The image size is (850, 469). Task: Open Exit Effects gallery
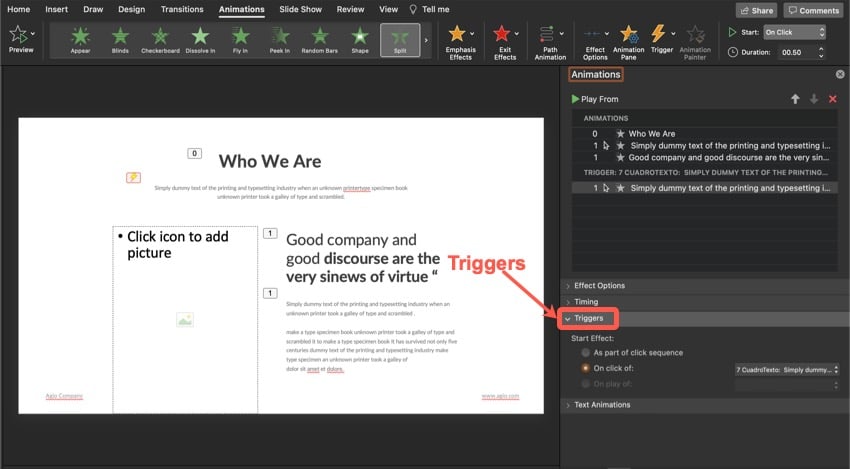pos(505,42)
